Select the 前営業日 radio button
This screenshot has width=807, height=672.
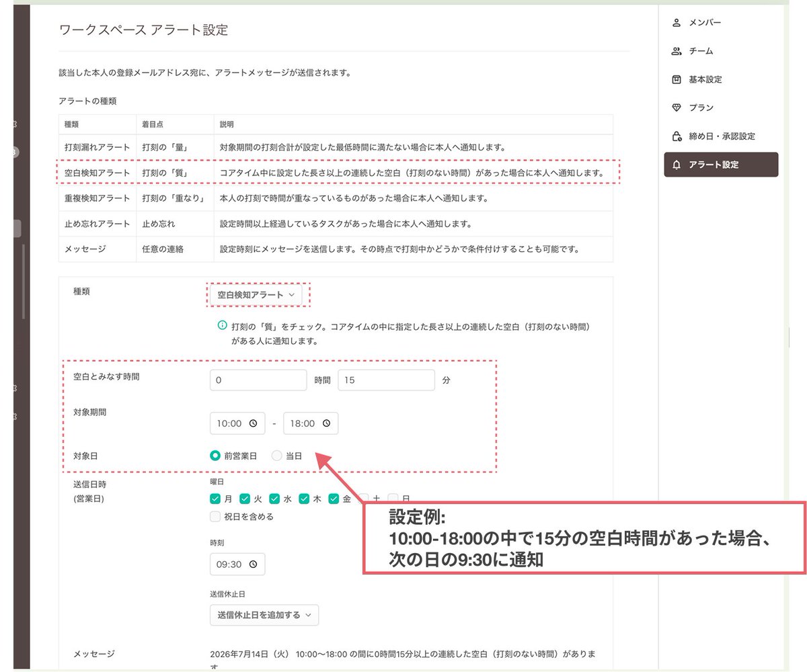pos(215,456)
